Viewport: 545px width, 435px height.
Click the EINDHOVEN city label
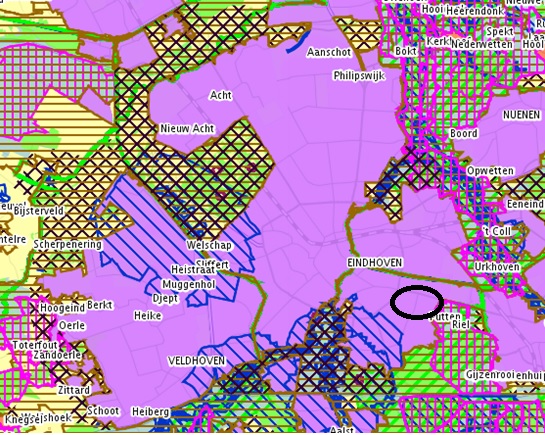(375, 263)
